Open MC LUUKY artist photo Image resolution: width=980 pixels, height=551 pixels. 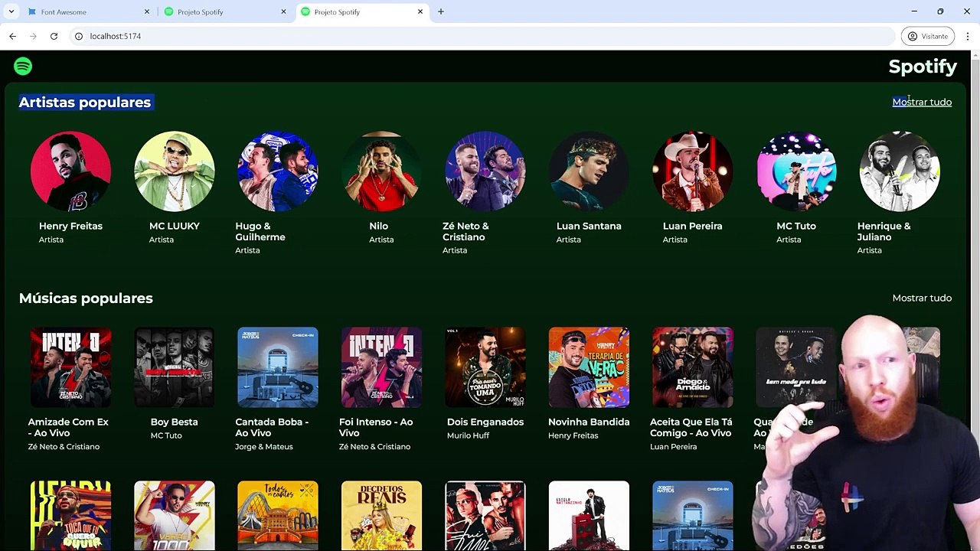[175, 171]
